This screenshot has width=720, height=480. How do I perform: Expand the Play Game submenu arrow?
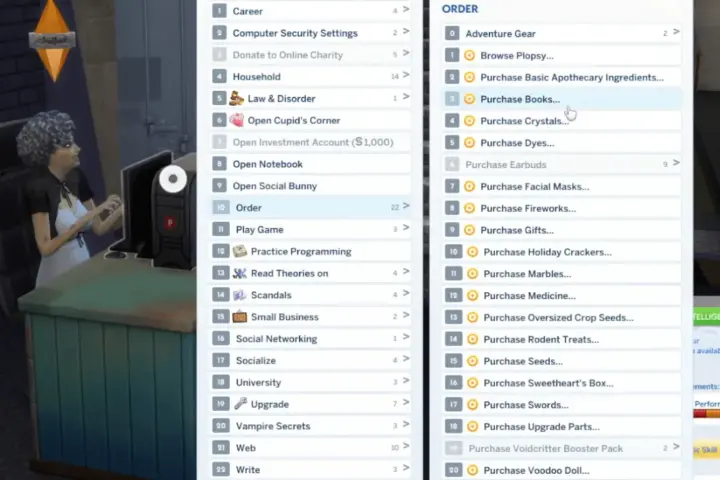coord(406,227)
